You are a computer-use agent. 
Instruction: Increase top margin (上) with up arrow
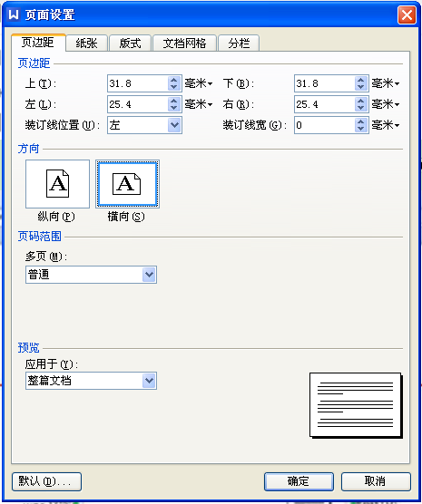point(174,80)
